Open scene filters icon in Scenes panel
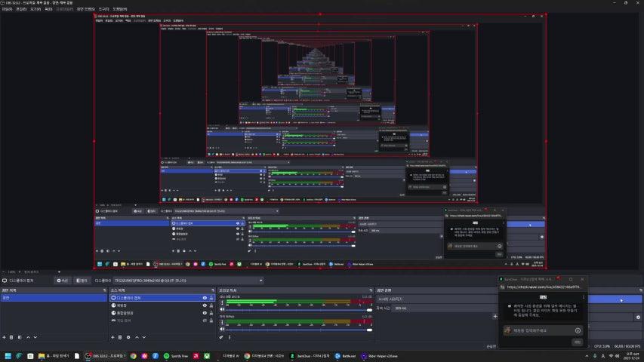Screen dimensions: 644x362 pyautogui.click(x=20, y=337)
